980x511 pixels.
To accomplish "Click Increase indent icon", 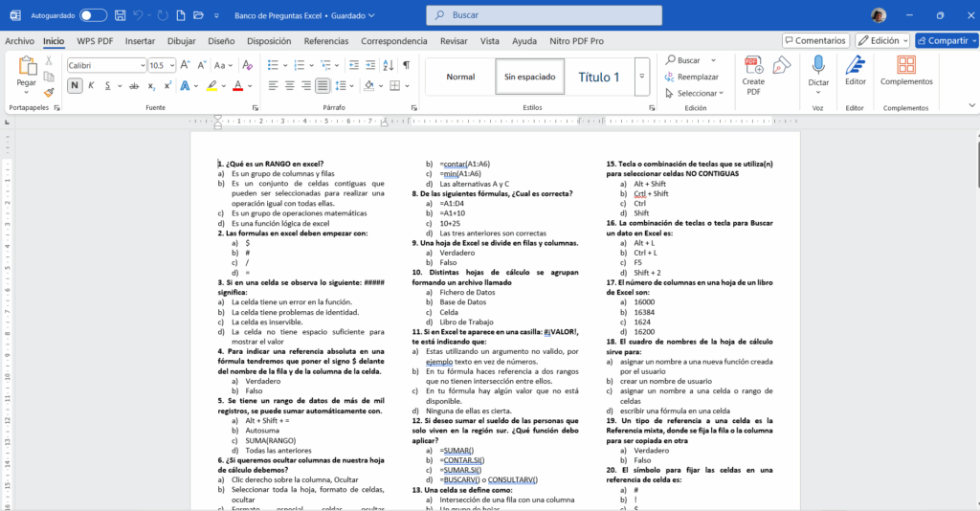I will [370, 65].
